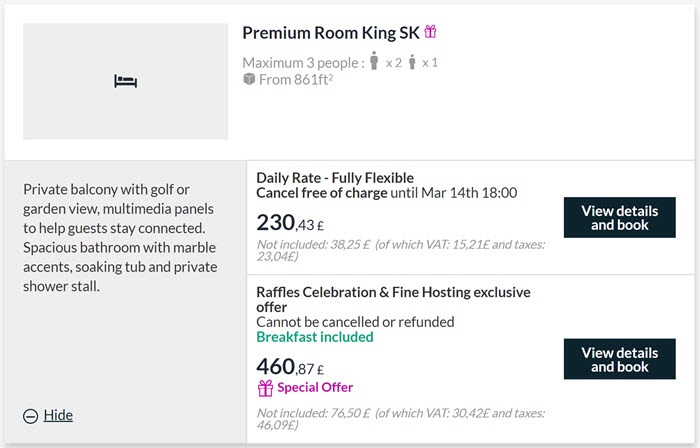Select the Raffles Celebration & Fine Hosting heading
The height and width of the screenshot is (448, 700).
393,299
